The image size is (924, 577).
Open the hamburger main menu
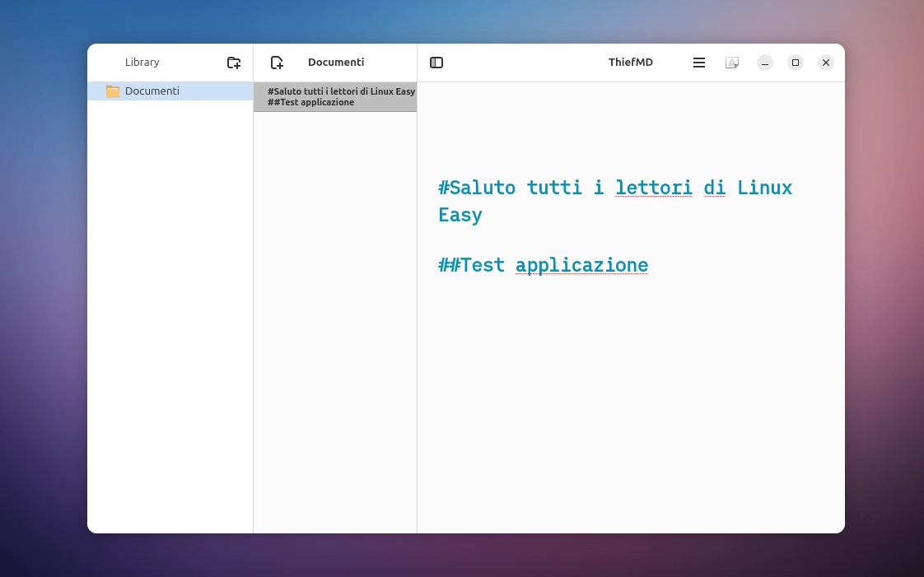point(699,63)
